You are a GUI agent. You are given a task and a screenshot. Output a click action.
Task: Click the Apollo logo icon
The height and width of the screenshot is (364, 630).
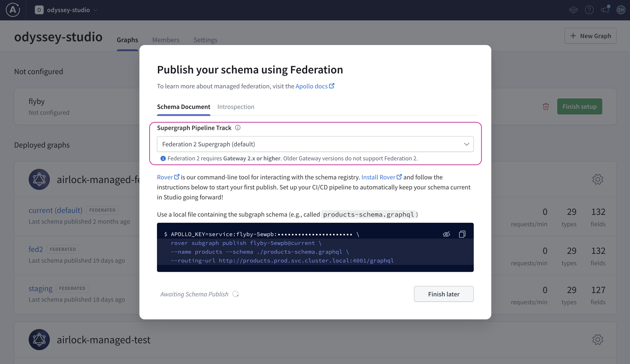point(13,10)
